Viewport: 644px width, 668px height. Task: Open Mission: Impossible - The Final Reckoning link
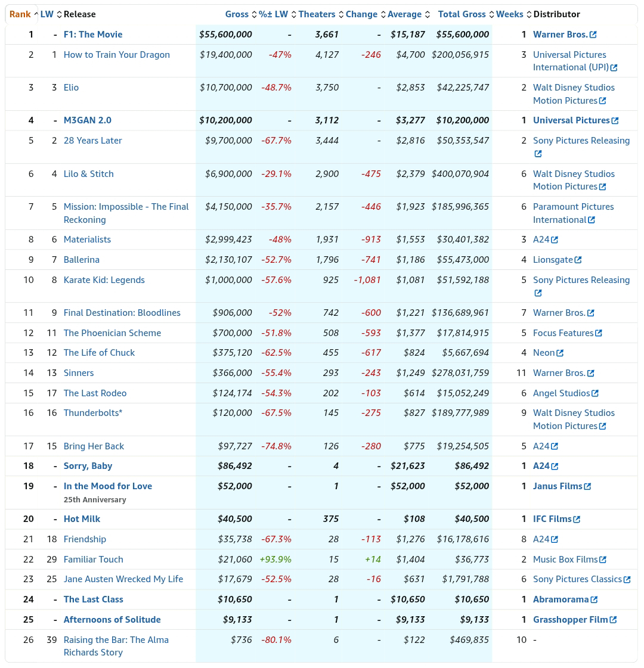pos(126,213)
